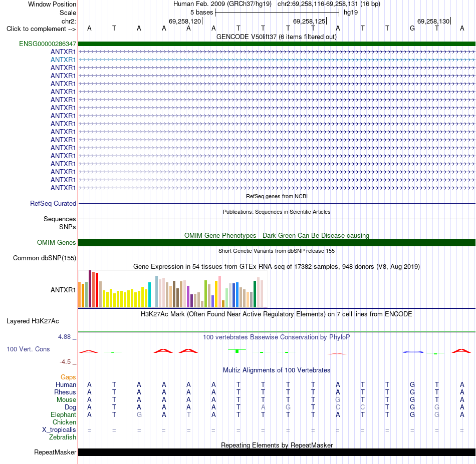The width and height of the screenshot is (476, 464).
Task: Click the 4.88 PhyloP upper scale value
Action: [64, 337]
